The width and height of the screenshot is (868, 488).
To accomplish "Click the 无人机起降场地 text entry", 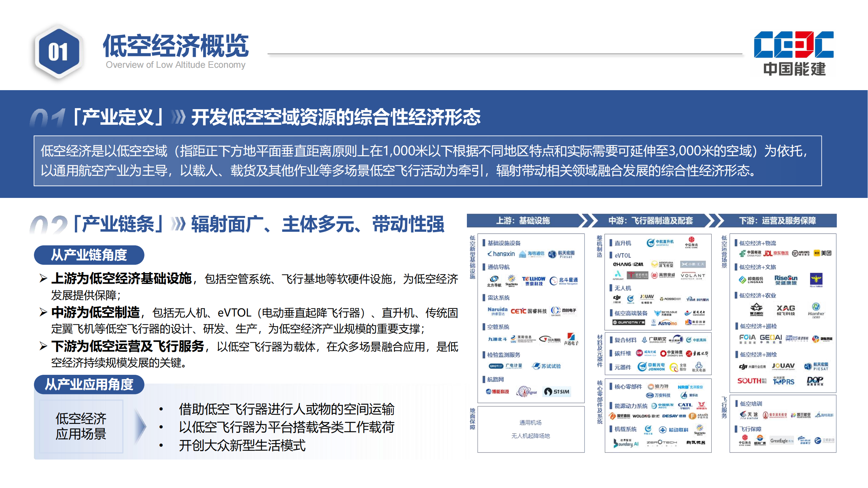I will [x=530, y=436].
